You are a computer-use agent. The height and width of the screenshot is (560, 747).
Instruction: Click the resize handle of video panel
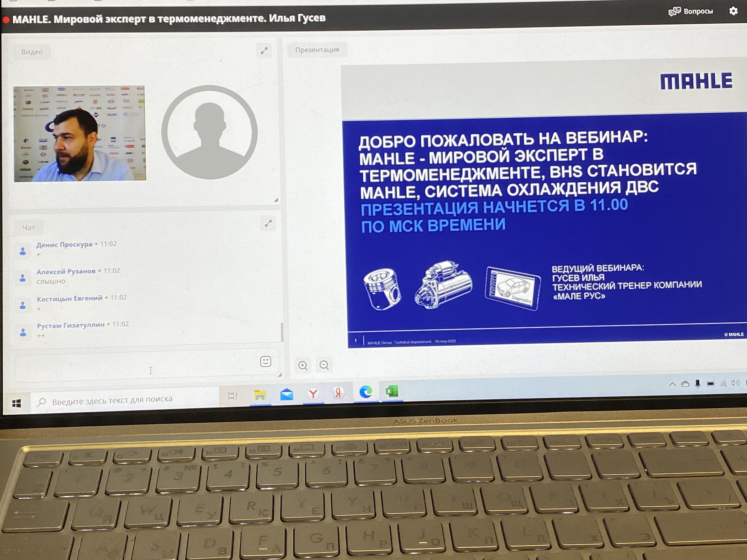pyautogui.click(x=276, y=200)
